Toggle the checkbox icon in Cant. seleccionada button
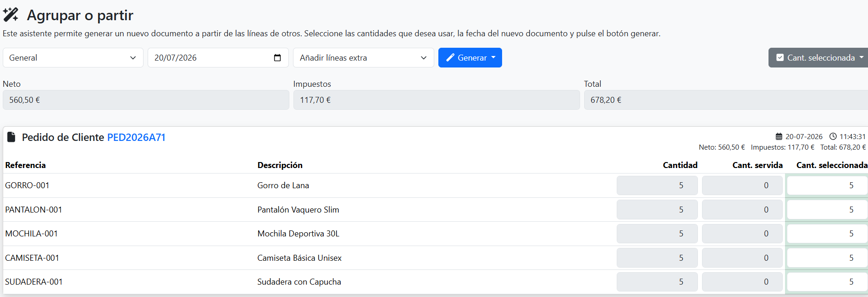This screenshot has width=868, height=297. click(x=780, y=58)
